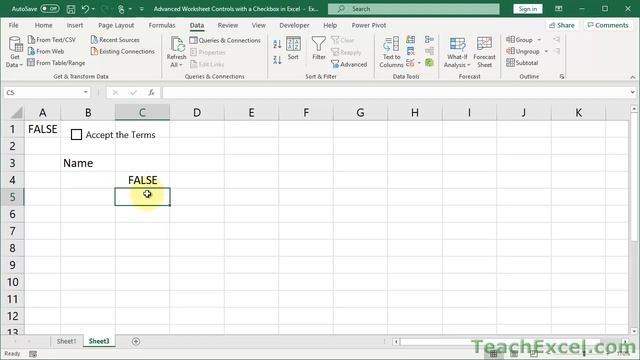The width and height of the screenshot is (640, 360).
Task: Click the Sign in button
Action: 528,9
